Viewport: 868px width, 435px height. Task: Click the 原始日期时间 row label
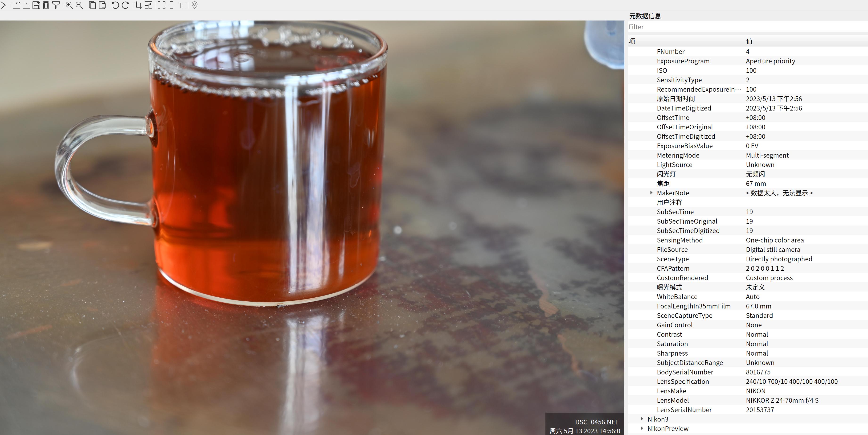(x=676, y=99)
